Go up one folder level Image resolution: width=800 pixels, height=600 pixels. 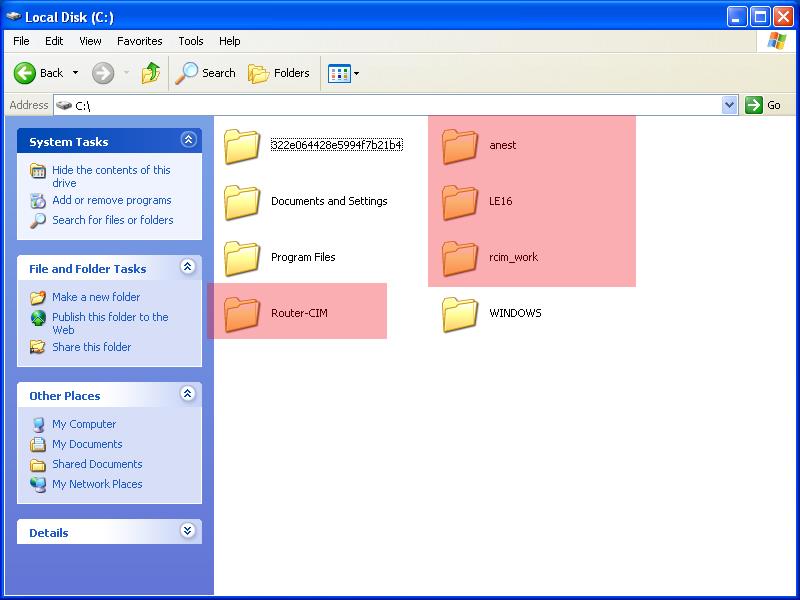click(x=151, y=73)
